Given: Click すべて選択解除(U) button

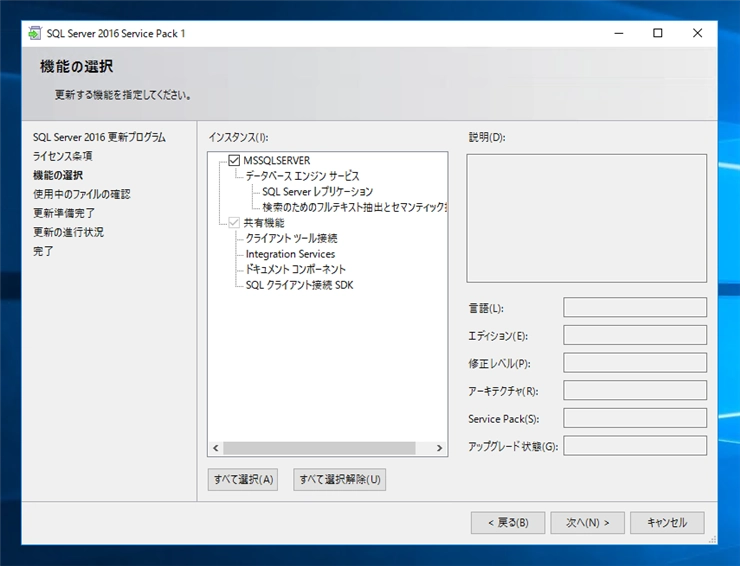Looking at the screenshot, I should [x=340, y=480].
